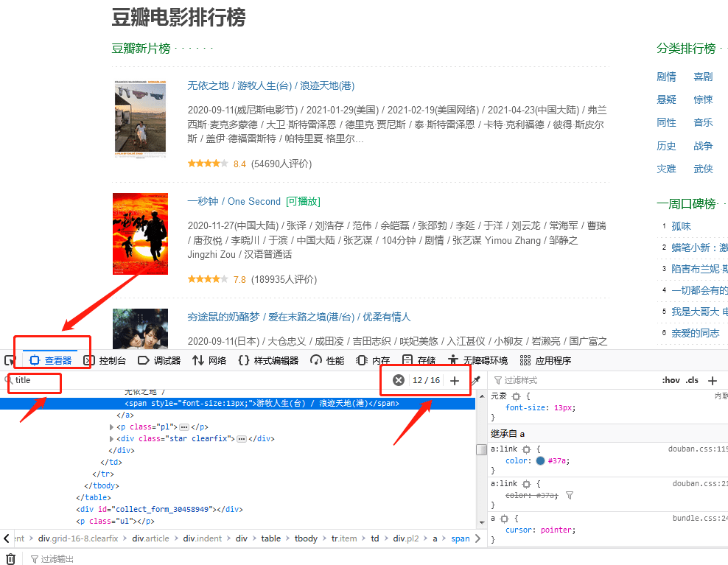Screen dimensions: 728x565
Task: Switch to the 查看器 inspector tab
Action: pos(51,360)
